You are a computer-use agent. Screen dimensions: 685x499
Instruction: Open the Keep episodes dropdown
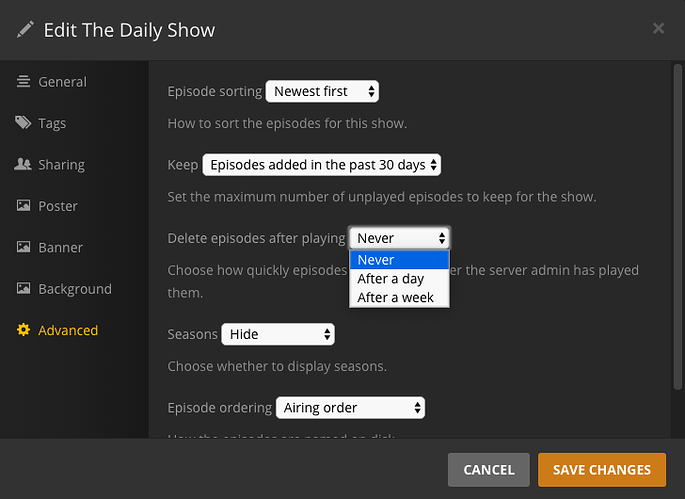pos(322,165)
